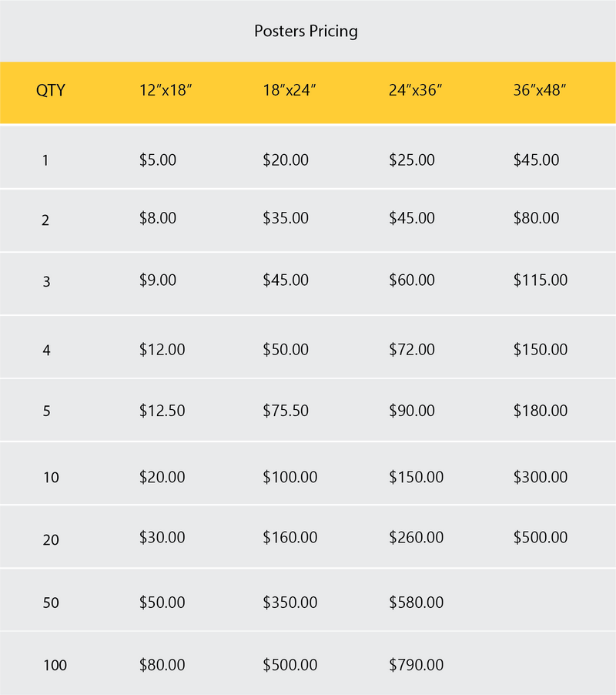This screenshot has height=695, width=616.
Task: Click the 36"x48" size header
Action: (x=540, y=90)
